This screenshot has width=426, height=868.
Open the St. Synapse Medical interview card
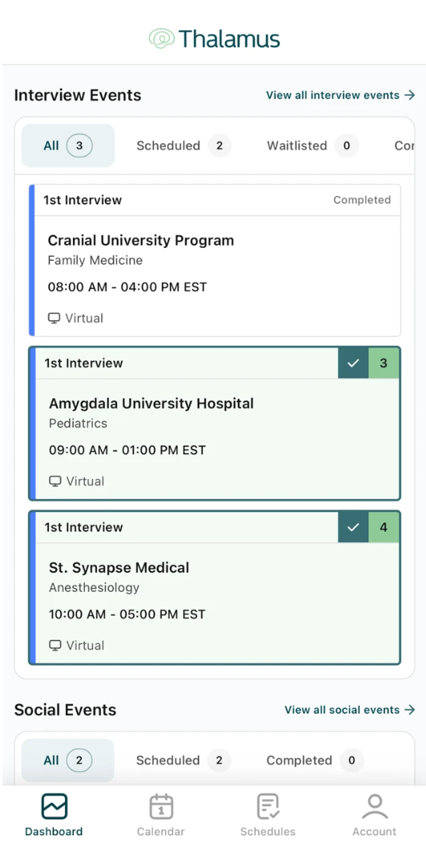click(215, 587)
